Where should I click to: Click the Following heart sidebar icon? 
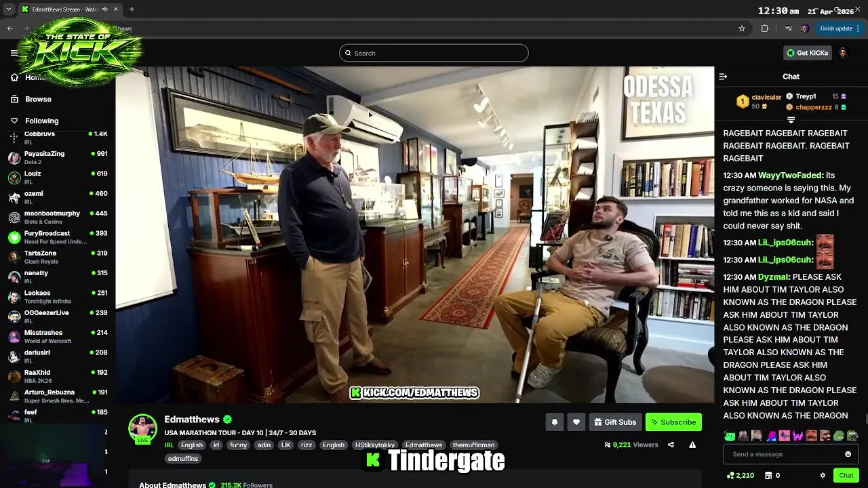(x=14, y=121)
